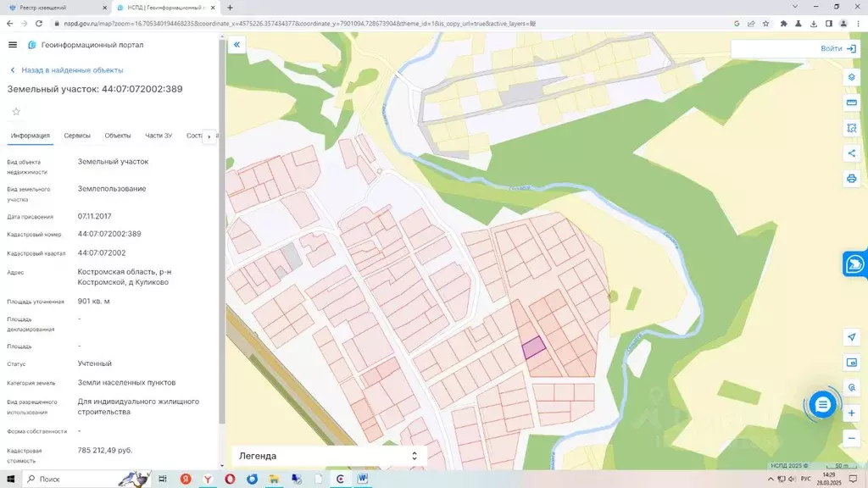Switch to the Части ЗУ tab
Screen dimensions: 868x488
click(x=159, y=136)
